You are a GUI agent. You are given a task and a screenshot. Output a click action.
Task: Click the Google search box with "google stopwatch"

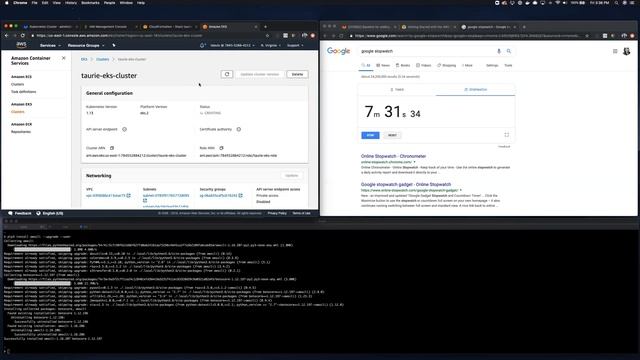tap(427, 51)
